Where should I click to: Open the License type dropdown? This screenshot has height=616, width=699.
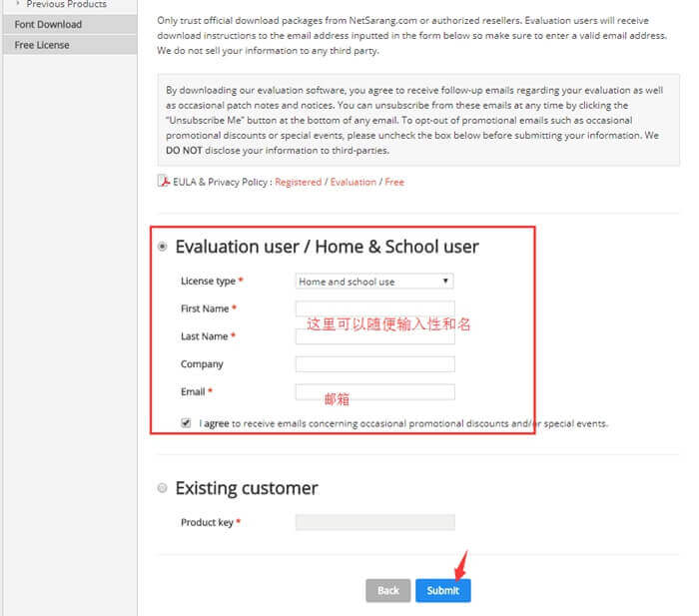pos(374,282)
